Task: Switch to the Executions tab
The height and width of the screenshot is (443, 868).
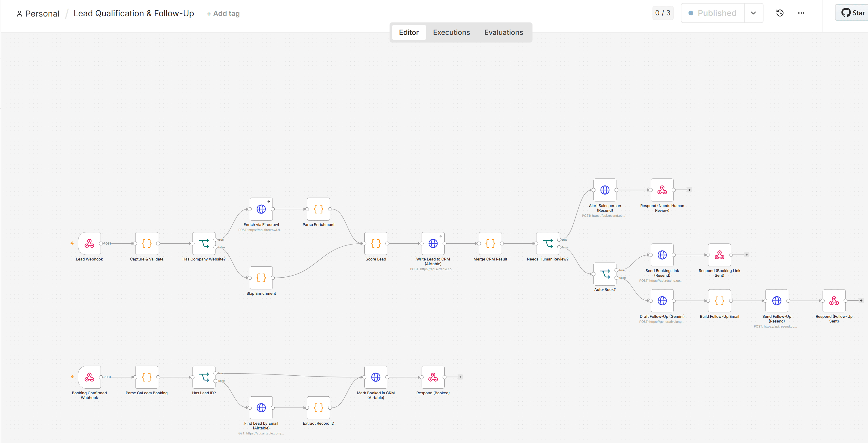Action: 451,32
